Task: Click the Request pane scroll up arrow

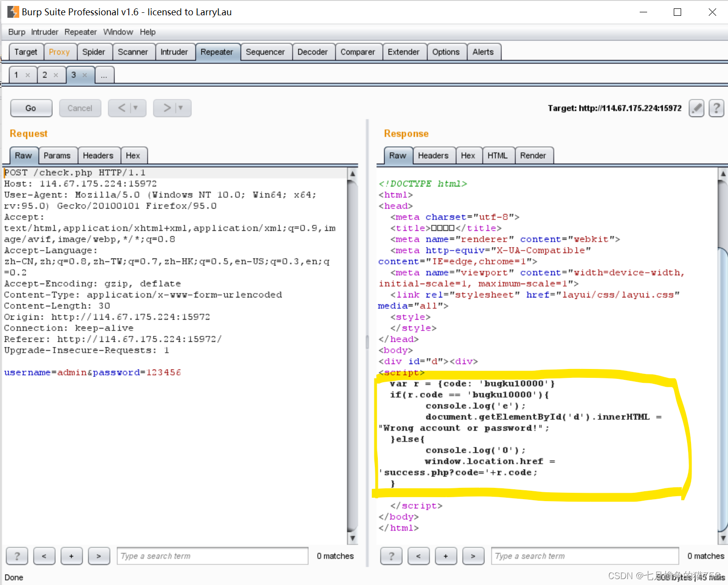Action: [352, 174]
